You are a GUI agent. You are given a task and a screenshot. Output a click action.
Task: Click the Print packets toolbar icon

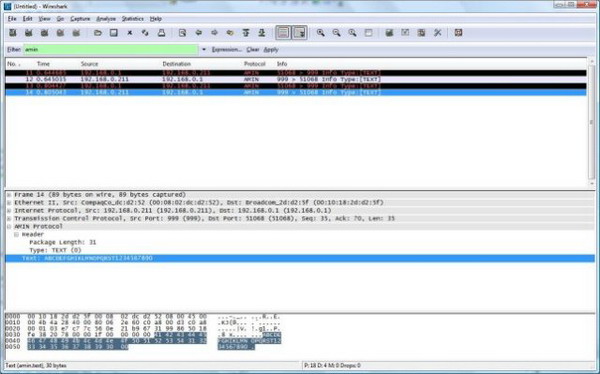161,33
